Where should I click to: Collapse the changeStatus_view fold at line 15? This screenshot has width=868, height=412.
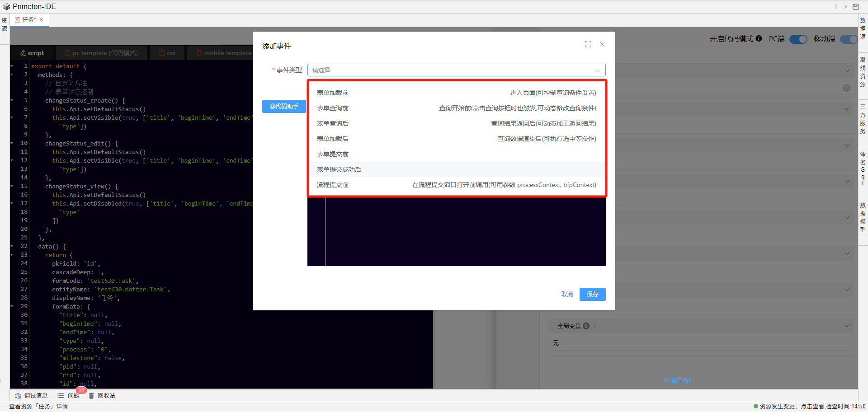coord(12,186)
